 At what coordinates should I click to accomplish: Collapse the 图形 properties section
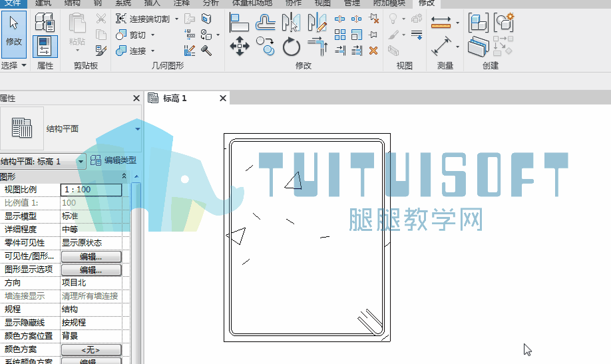[x=124, y=176]
